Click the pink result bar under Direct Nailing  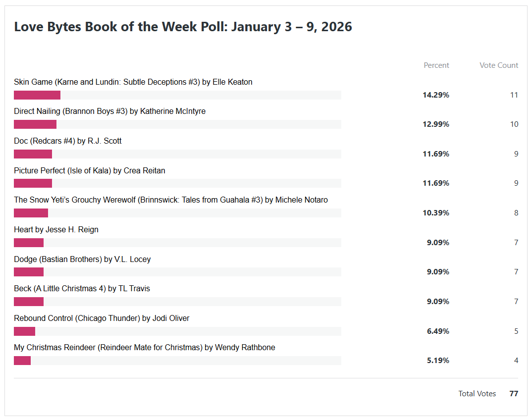35,124
